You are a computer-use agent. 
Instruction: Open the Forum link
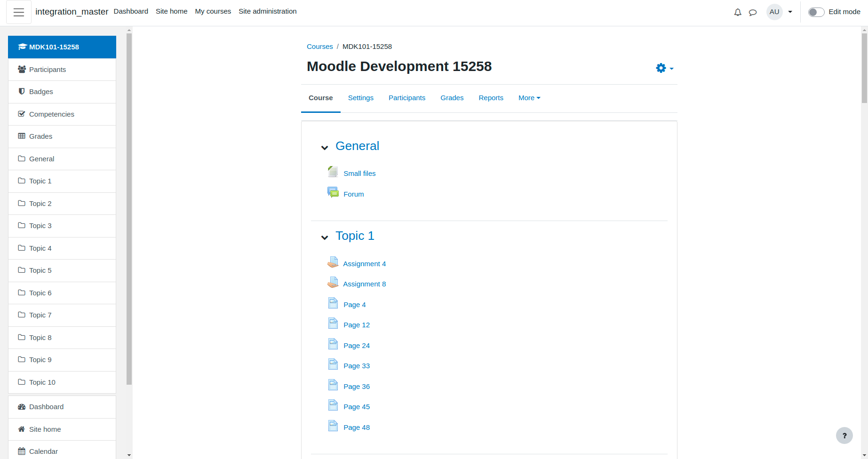354,194
